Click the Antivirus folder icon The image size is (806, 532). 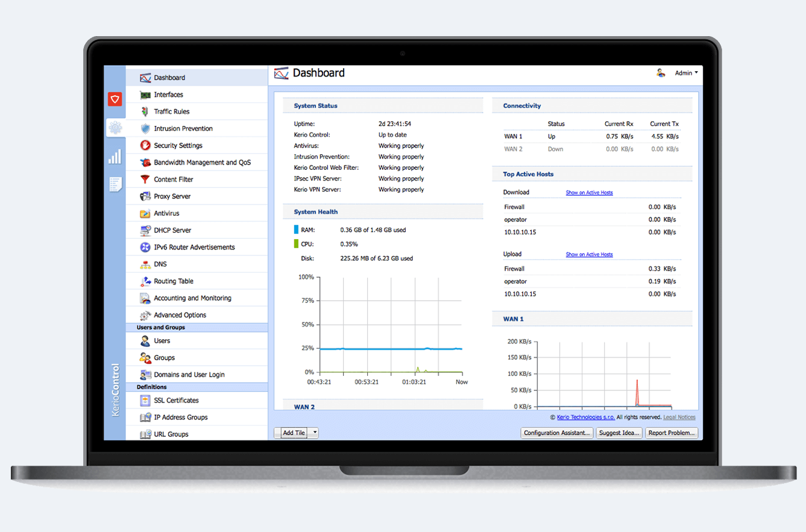tap(145, 213)
